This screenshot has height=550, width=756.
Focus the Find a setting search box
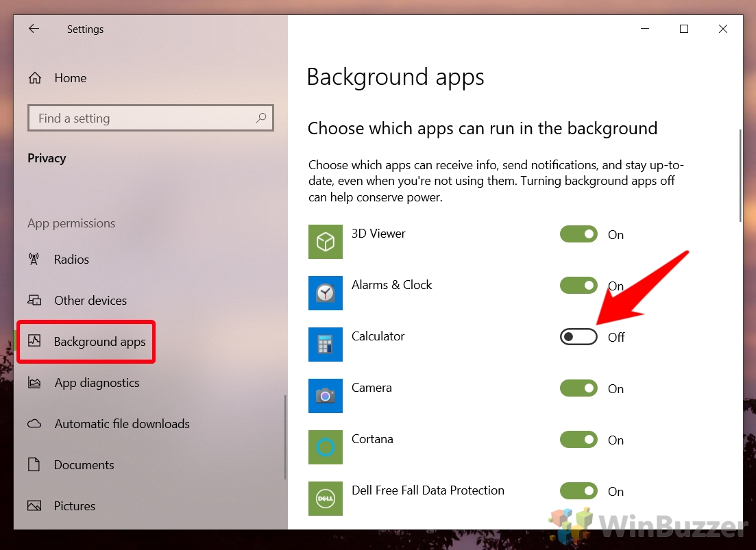150,118
